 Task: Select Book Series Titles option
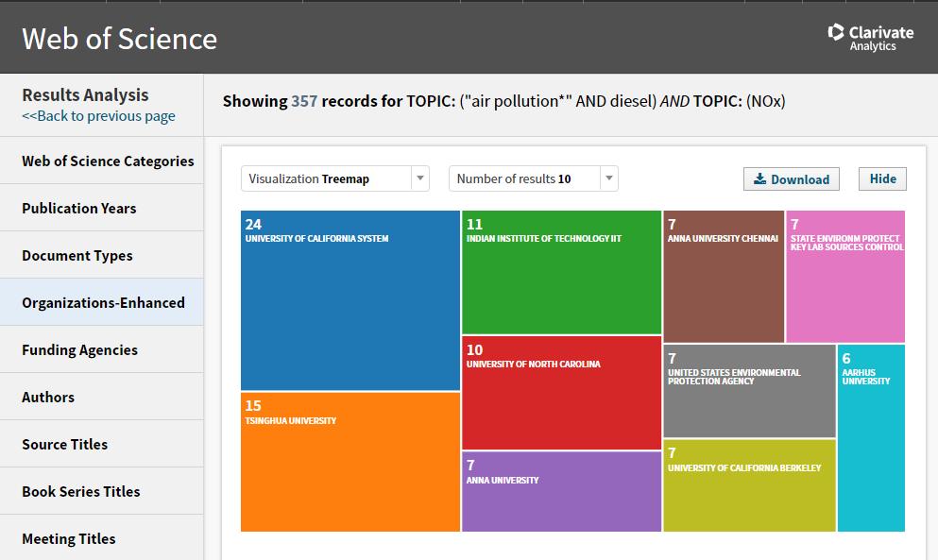pyautogui.click(x=102, y=492)
